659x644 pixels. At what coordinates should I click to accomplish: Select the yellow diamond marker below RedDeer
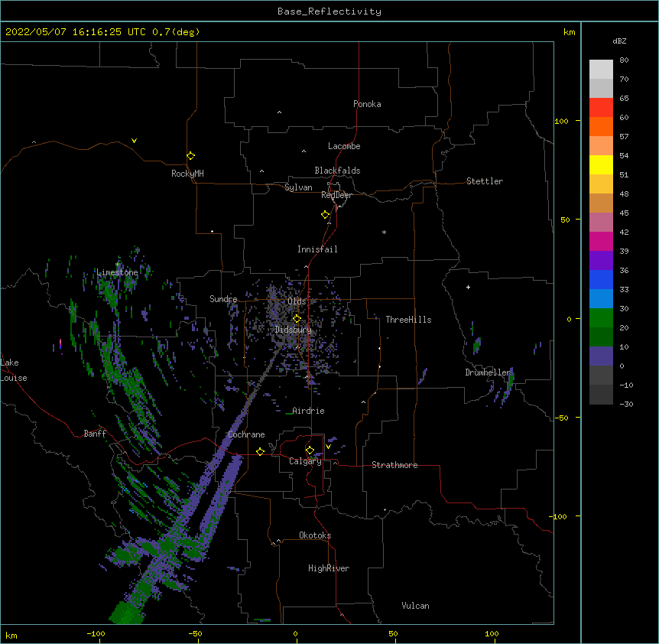[326, 215]
